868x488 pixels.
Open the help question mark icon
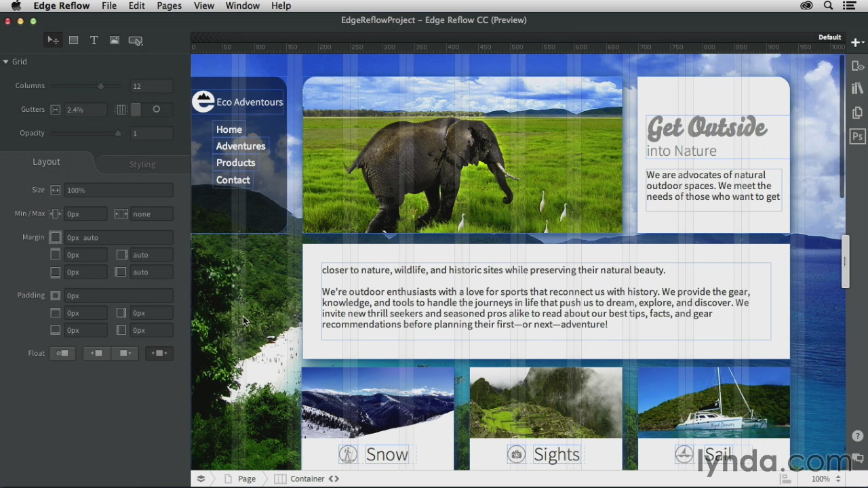(857, 436)
